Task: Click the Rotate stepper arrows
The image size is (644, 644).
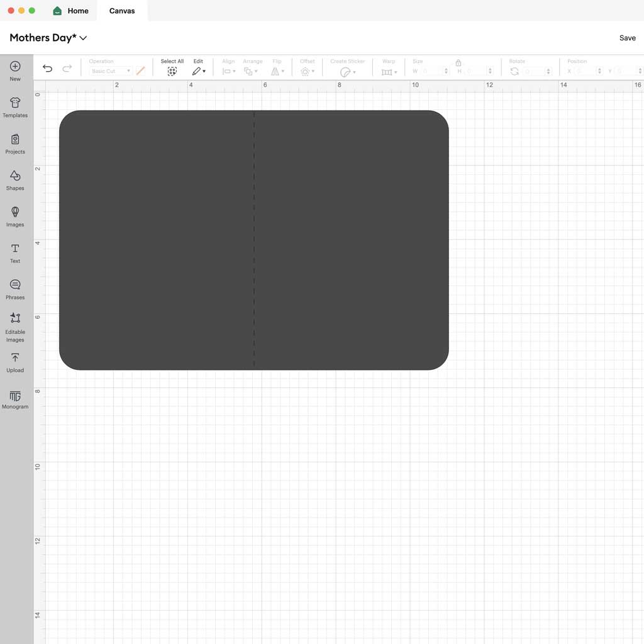Action: click(548, 72)
